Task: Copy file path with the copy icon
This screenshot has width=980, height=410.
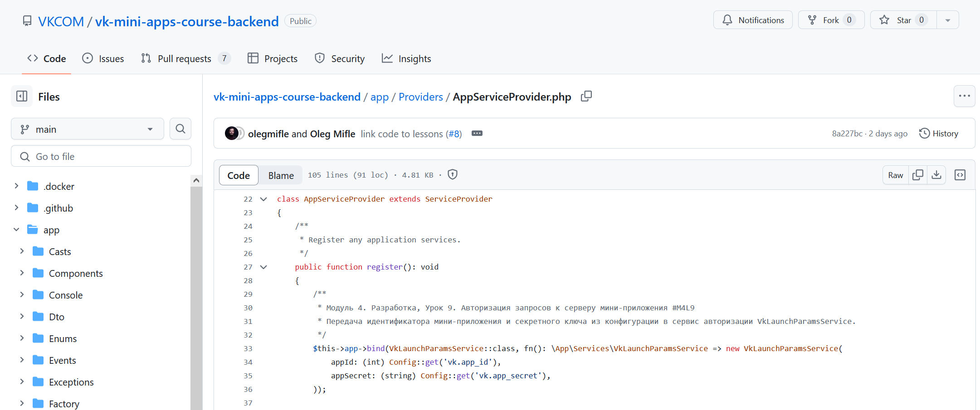Action: point(586,96)
